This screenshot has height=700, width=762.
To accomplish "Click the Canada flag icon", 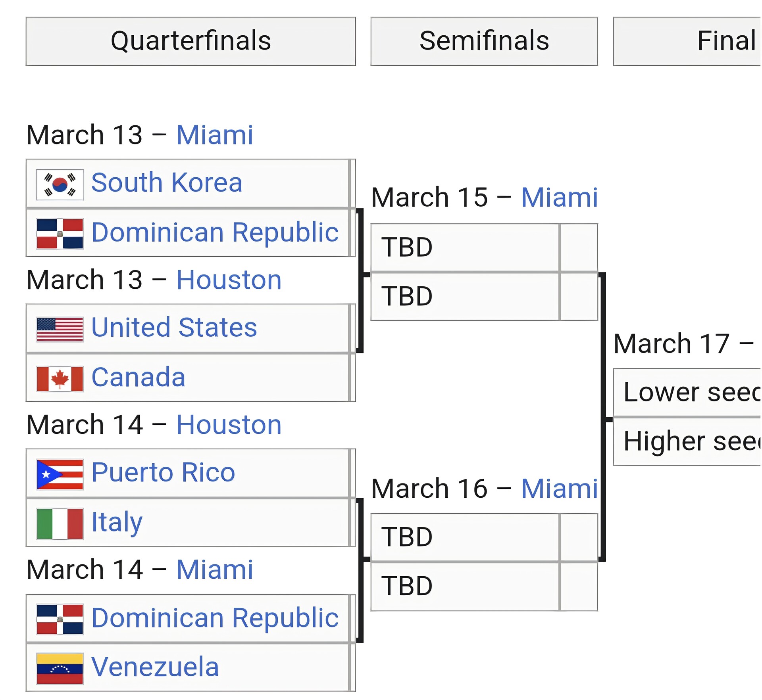I will point(60,379).
